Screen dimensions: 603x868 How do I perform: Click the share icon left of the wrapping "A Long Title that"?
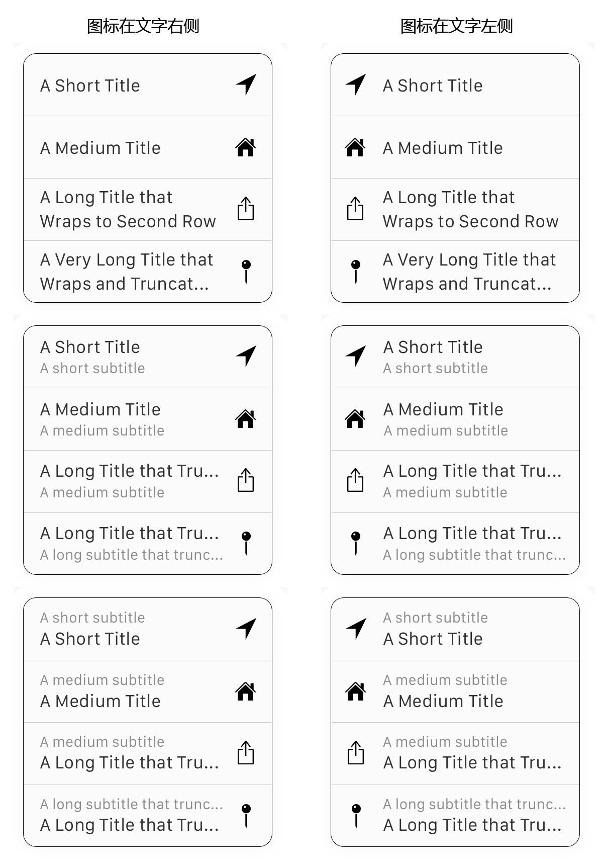[355, 209]
